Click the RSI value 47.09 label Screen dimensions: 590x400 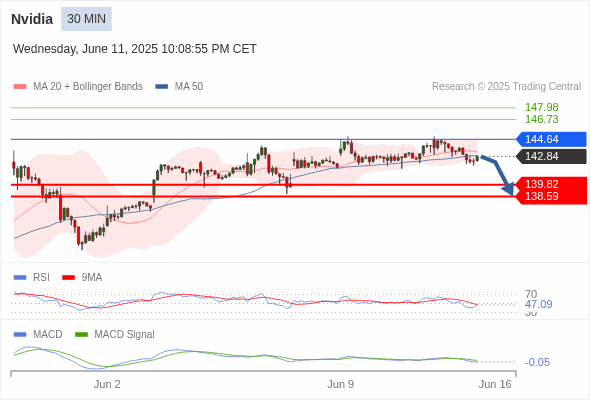tap(538, 304)
